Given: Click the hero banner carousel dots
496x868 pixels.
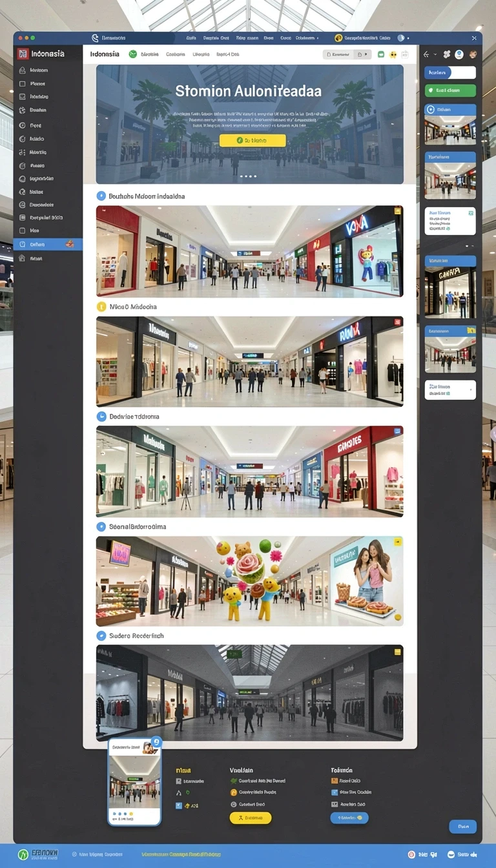Looking at the screenshot, I should pyautogui.click(x=249, y=176).
